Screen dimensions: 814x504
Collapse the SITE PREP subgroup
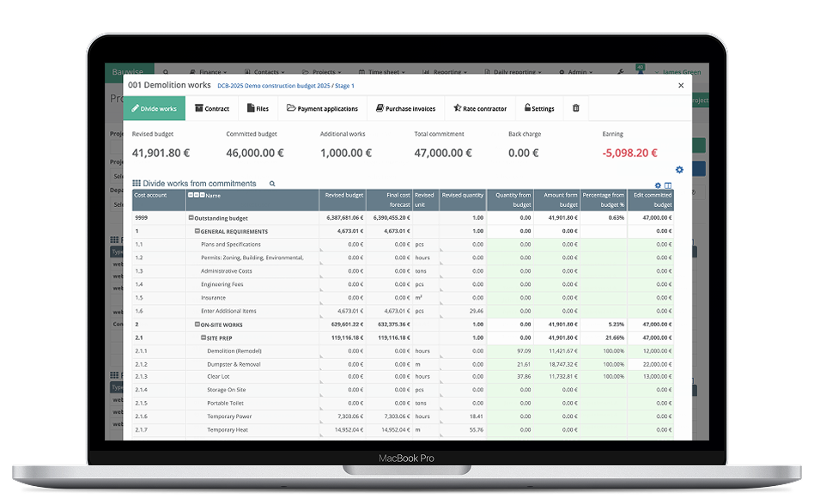point(203,338)
